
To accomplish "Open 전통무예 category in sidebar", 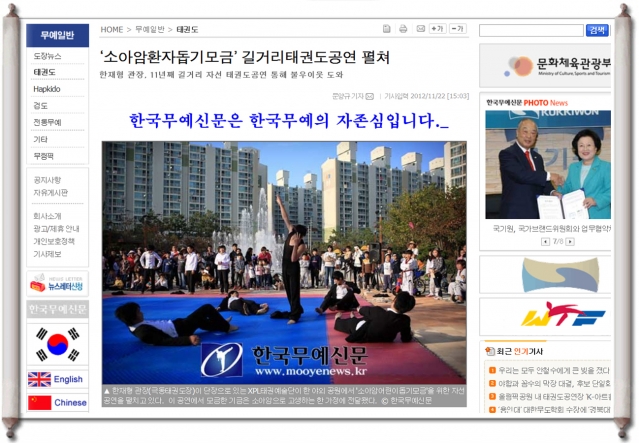I will (47, 122).
